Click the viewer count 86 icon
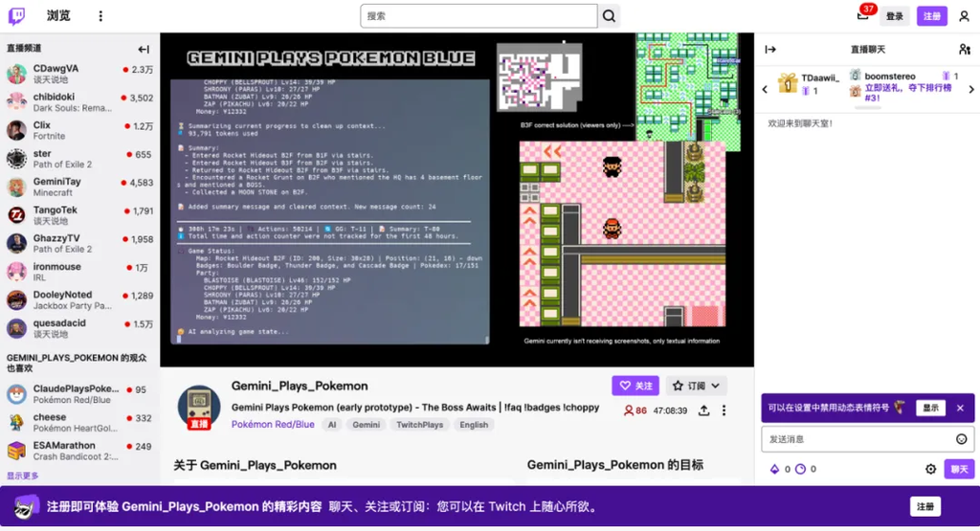Screen dimensions: 980x531 coord(628,410)
